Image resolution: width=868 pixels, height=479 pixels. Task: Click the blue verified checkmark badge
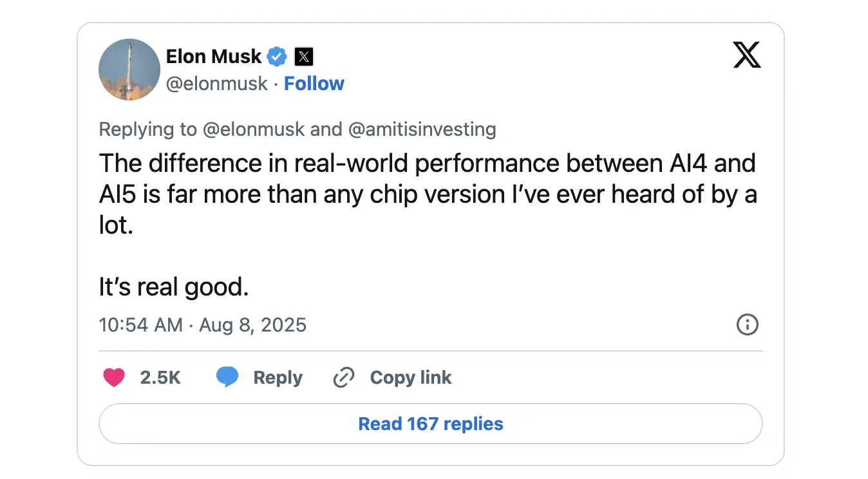point(277,57)
